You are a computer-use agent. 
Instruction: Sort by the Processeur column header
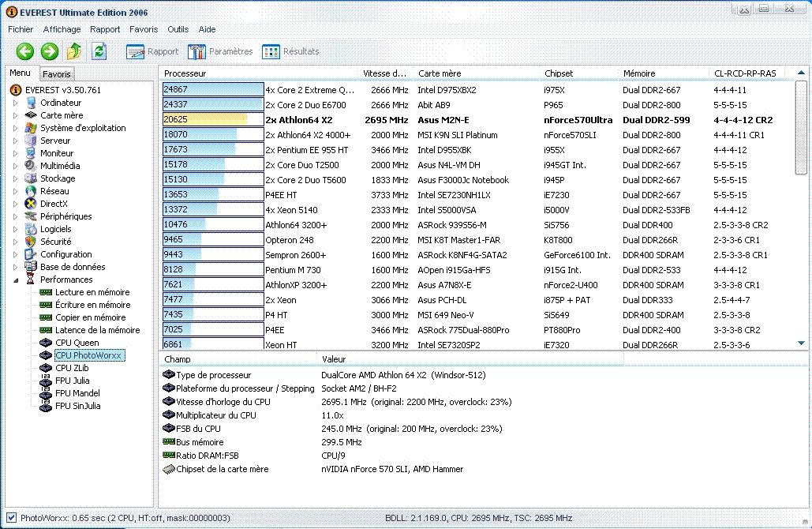point(258,73)
